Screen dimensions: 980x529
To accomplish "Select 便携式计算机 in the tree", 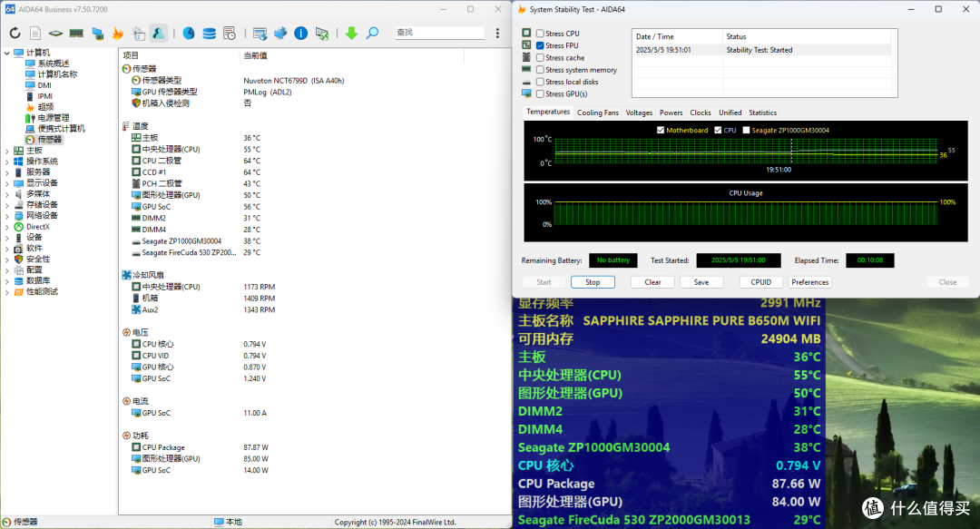I will [x=62, y=129].
